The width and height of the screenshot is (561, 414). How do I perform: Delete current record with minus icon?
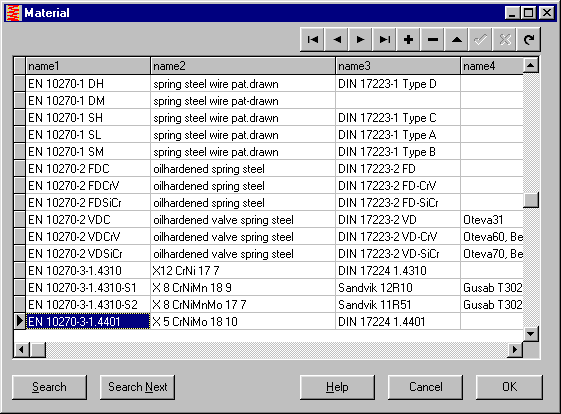click(x=433, y=39)
